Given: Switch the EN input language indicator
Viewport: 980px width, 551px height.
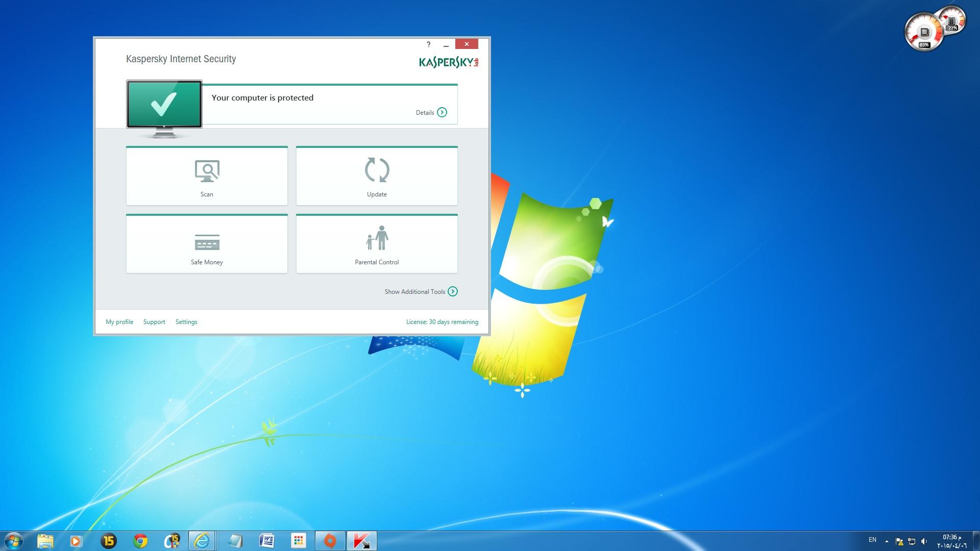Looking at the screenshot, I should coord(872,540).
